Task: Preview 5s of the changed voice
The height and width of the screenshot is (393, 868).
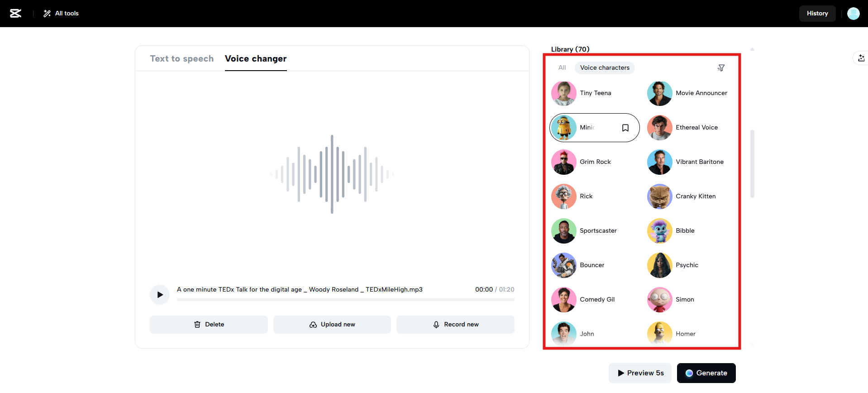Action: [x=640, y=373]
